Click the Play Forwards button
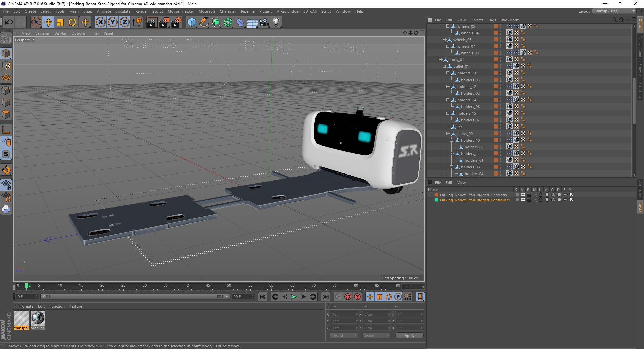 (294, 297)
